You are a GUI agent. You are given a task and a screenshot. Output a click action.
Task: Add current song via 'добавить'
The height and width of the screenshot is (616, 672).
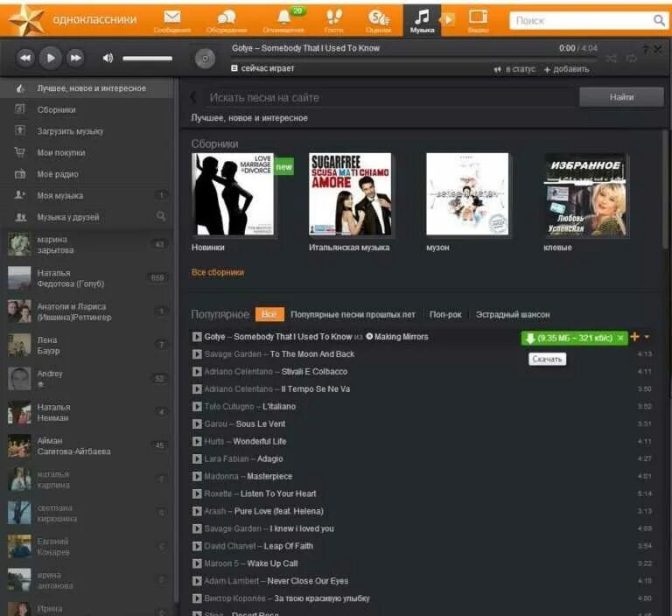[567, 69]
